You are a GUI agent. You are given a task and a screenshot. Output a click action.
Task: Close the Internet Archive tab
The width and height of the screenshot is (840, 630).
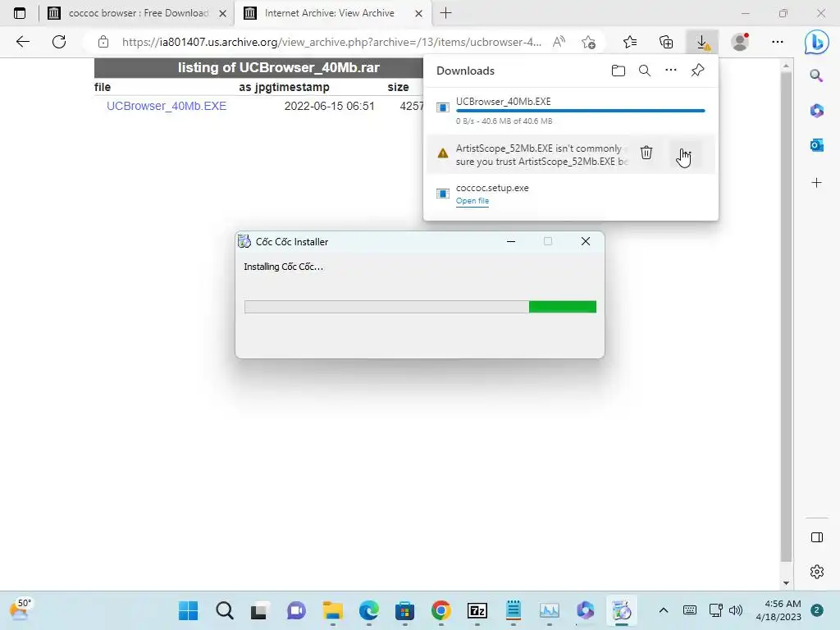(x=419, y=13)
